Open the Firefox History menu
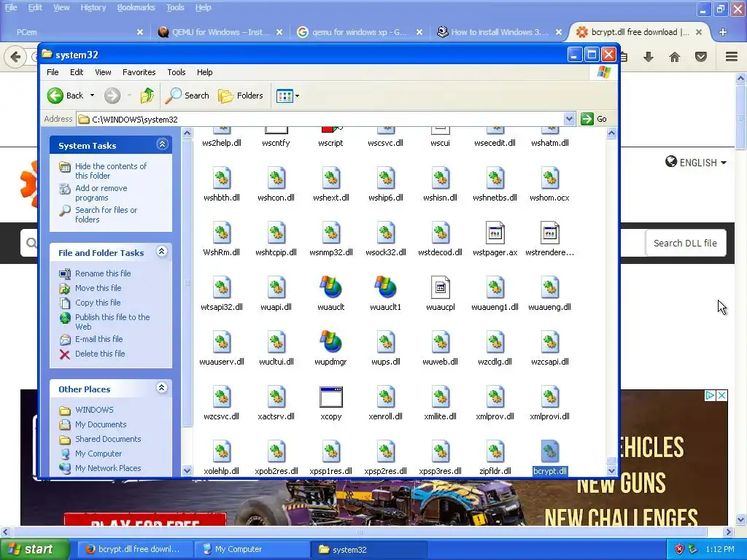The height and width of the screenshot is (560, 747). (93, 7)
